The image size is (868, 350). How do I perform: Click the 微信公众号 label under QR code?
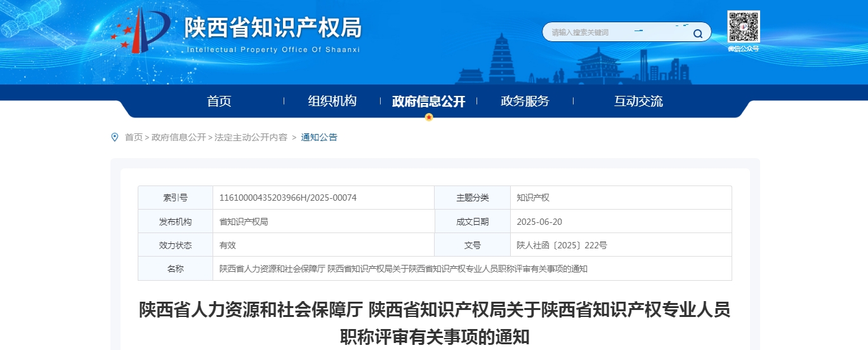(x=743, y=49)
